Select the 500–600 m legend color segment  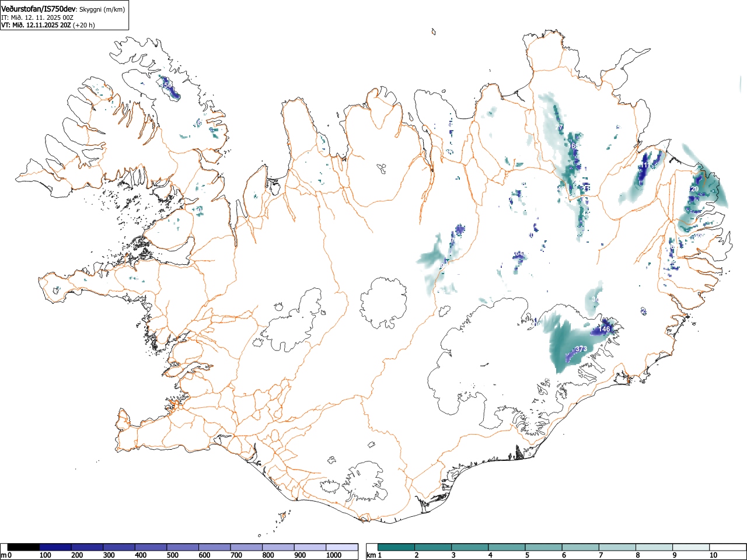tap(183, 547)
